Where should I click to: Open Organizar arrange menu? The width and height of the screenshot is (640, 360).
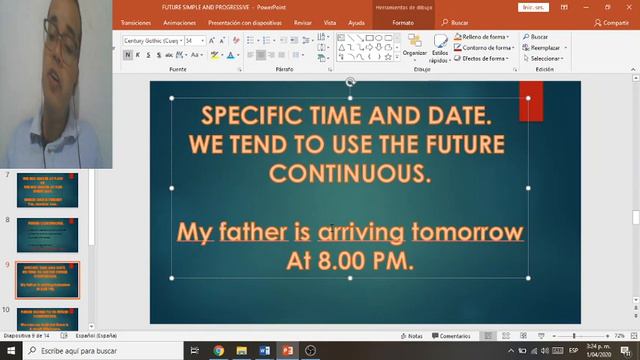pos(415,48)
